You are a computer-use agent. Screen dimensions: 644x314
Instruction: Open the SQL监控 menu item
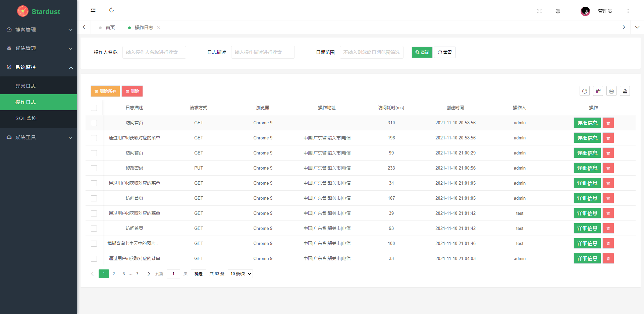39,118
